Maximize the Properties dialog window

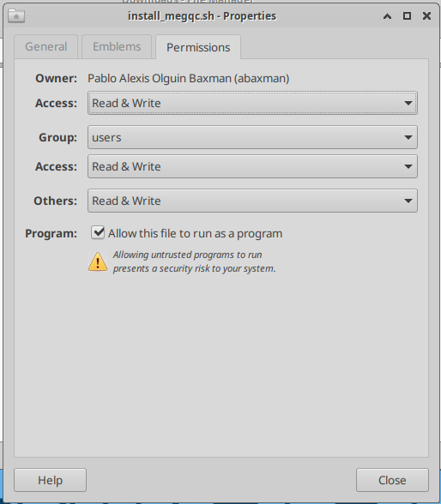click(407, 15)
